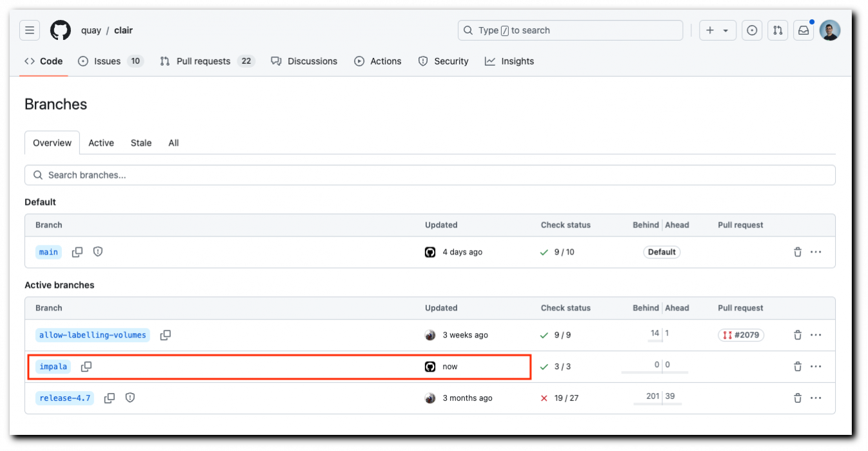Click the Search branches input field
The height and width of the screenshot is (451, 868).
click(x=430, y=175)
